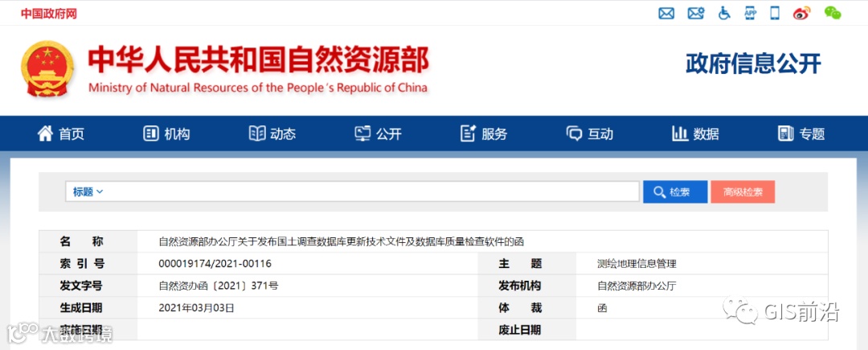Open the 专题 menu item
868x350 pixels.
(812, 134)
